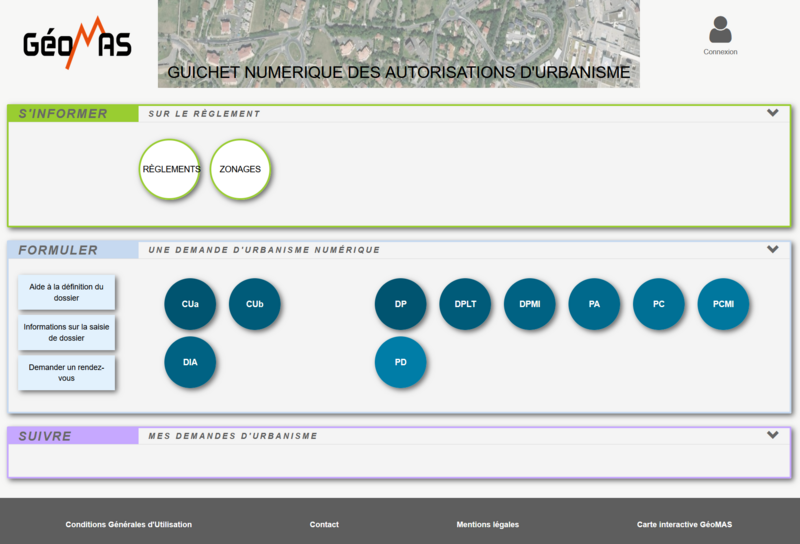This screenshot has width=800, height=544.
Task: Click 'UNE DEMANDE D'URBANISME NUMÉRIQUE' subtitle
Action: [x=264, y=250]
